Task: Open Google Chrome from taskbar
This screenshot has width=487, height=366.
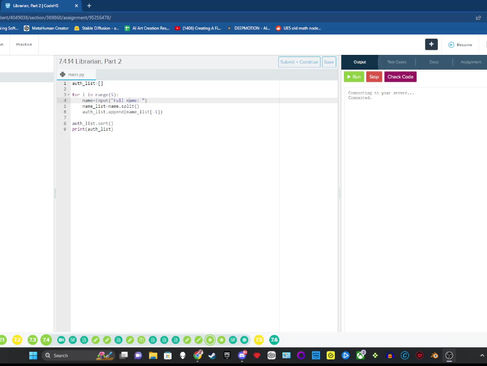Action: [x=198, y=355]
